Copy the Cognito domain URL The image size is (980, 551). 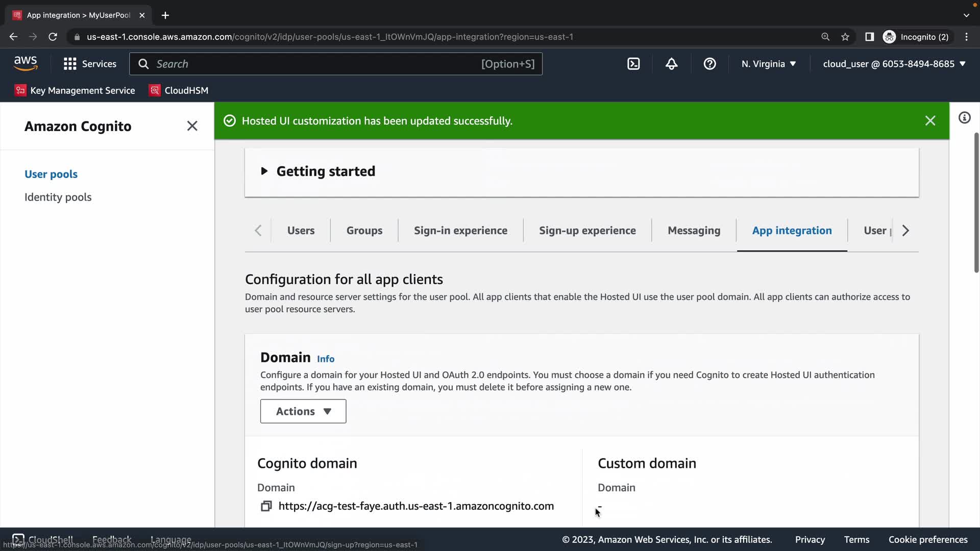pos(266,506)
